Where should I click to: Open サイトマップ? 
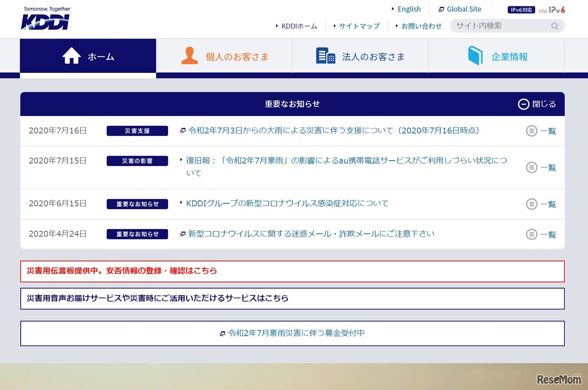(359, 26)
